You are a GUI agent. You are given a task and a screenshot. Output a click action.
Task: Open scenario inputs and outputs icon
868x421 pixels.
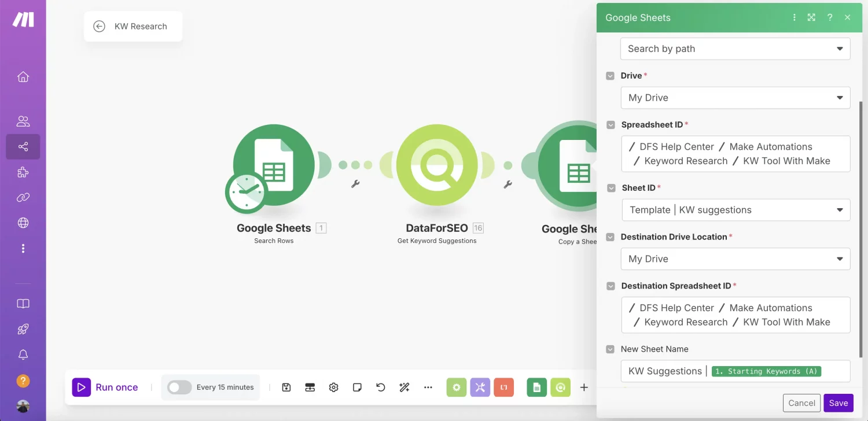(x=310, y=387)
